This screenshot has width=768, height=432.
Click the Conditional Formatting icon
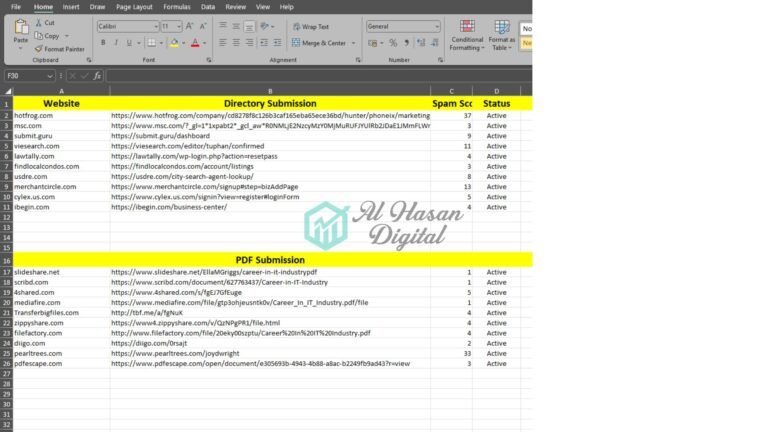point(466,27)
